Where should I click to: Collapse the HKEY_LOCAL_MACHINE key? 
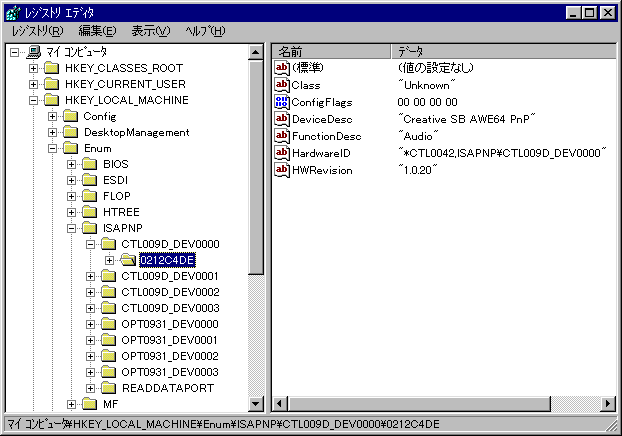(x=33, y=100)
